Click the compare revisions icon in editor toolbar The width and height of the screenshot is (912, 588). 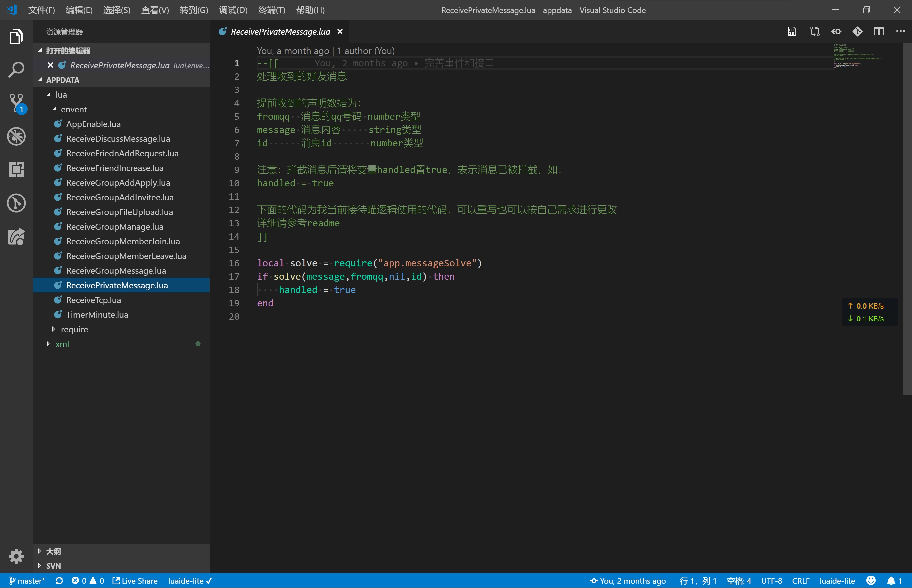[x=815, y=31]
